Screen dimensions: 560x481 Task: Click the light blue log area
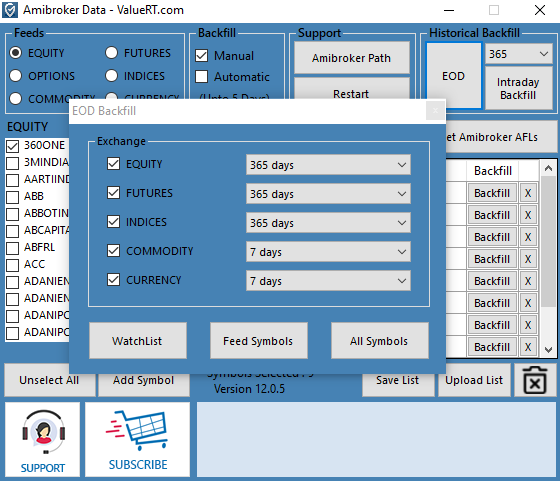(x=376, y=440)
